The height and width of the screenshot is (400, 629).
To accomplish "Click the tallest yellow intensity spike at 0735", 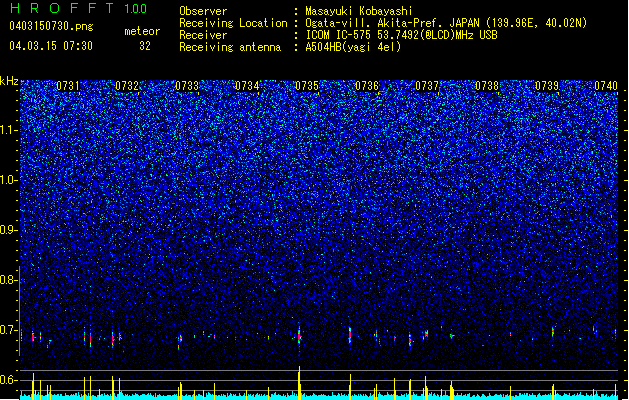I will click(299, 383).
